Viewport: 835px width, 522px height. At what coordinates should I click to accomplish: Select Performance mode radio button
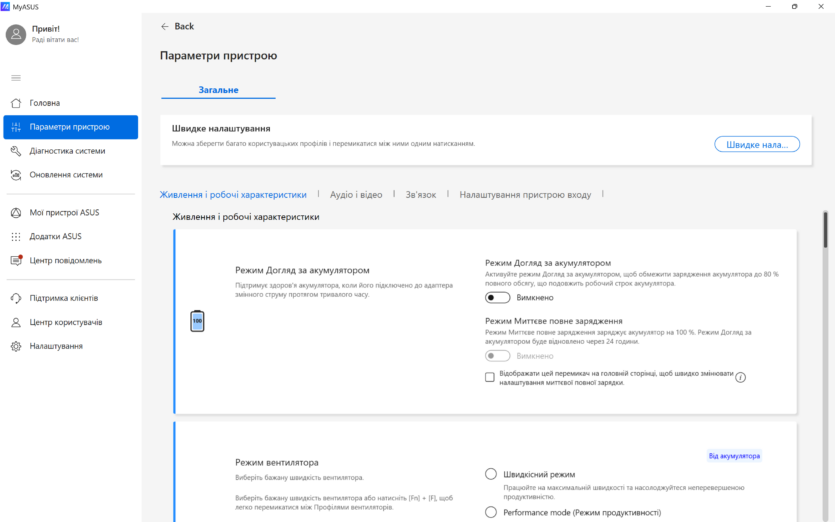click(491, 512)
